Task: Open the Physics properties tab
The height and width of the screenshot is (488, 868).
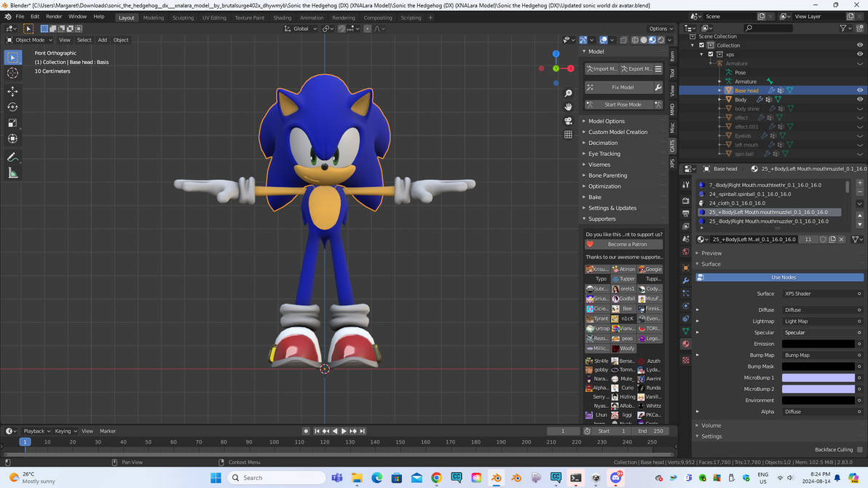Action: coord(685,306)
